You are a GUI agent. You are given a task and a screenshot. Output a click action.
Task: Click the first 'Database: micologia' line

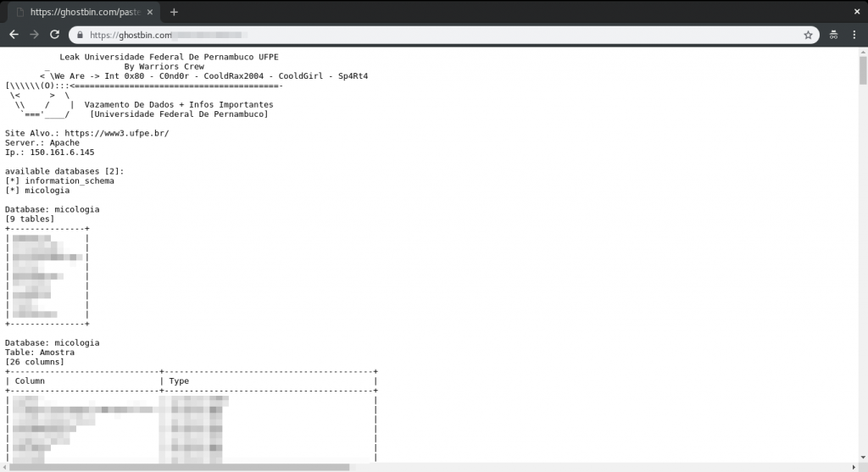click(x=52, y=209)
